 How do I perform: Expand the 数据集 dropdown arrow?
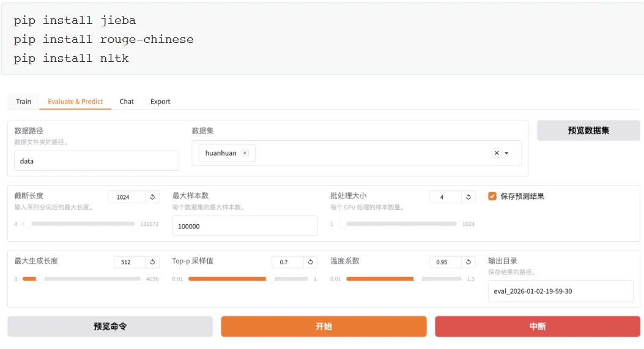click(x=507, y=153)
